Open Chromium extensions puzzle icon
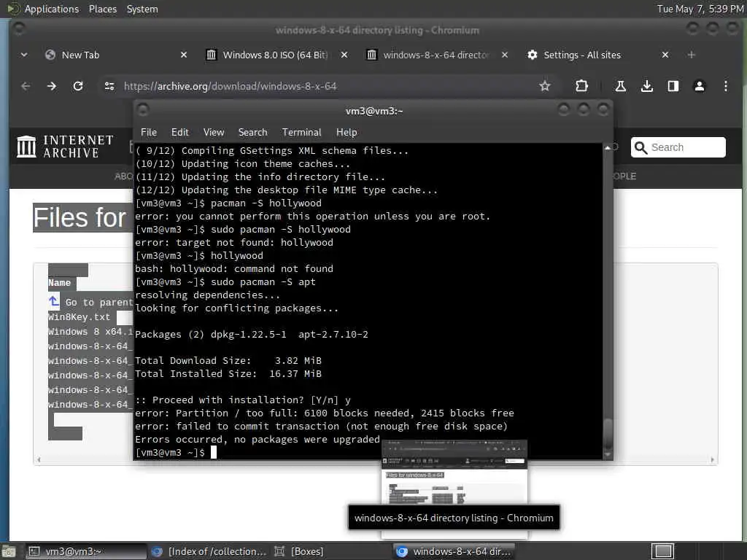The height and width of the screenshot is (560, 747). point(581,86)
